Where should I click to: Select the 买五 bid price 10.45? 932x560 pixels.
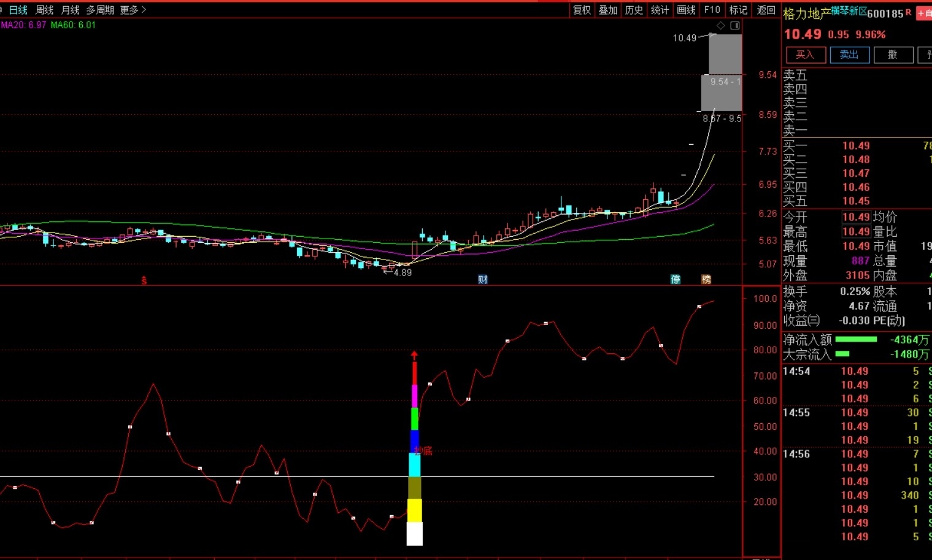pos(856,201)
